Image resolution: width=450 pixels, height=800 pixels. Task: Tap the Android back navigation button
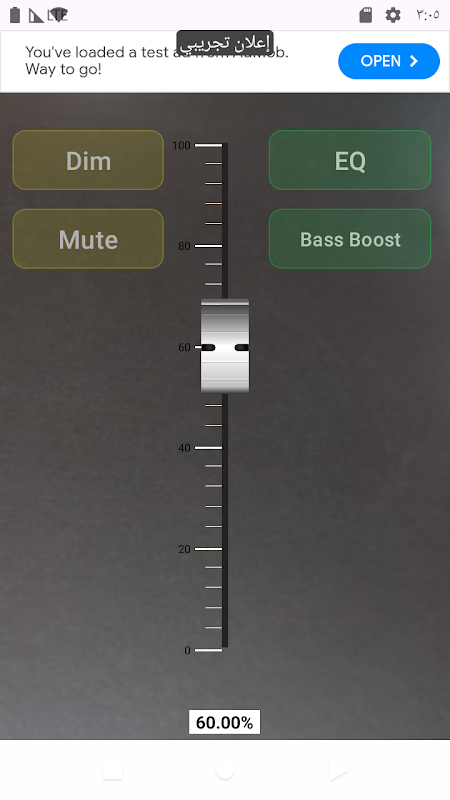tap(338, 770)
